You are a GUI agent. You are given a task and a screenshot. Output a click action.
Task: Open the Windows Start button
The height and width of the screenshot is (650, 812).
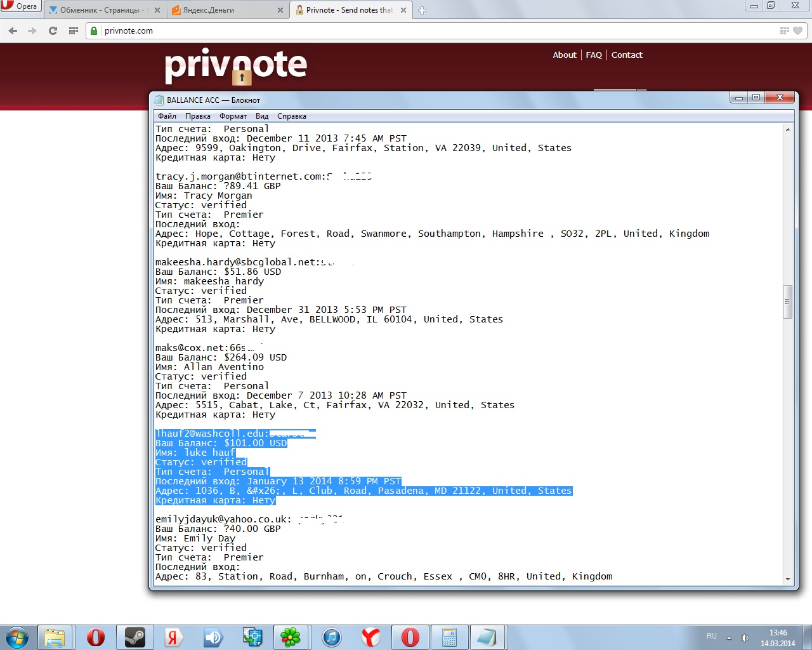coord(17,637)
